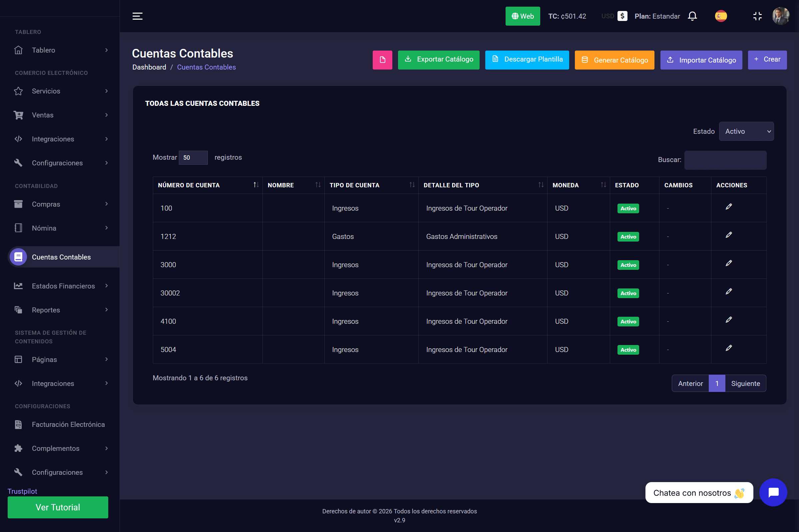Click the hamburger menu icon

[x=137, y=16]
